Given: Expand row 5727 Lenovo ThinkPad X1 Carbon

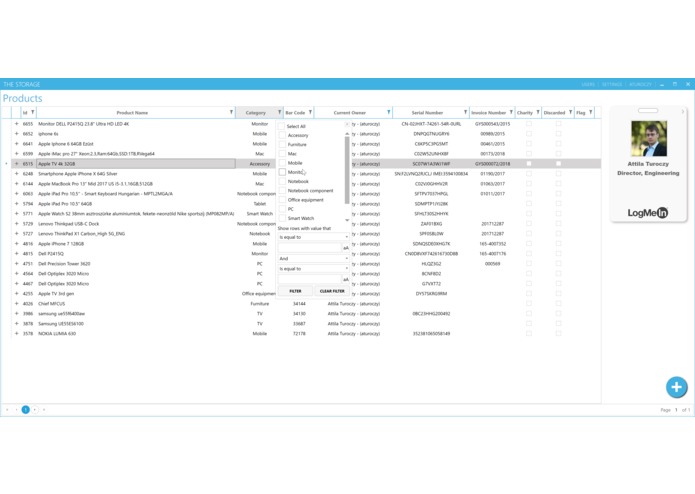Looking at the screenshot, I should click(16, 233).
